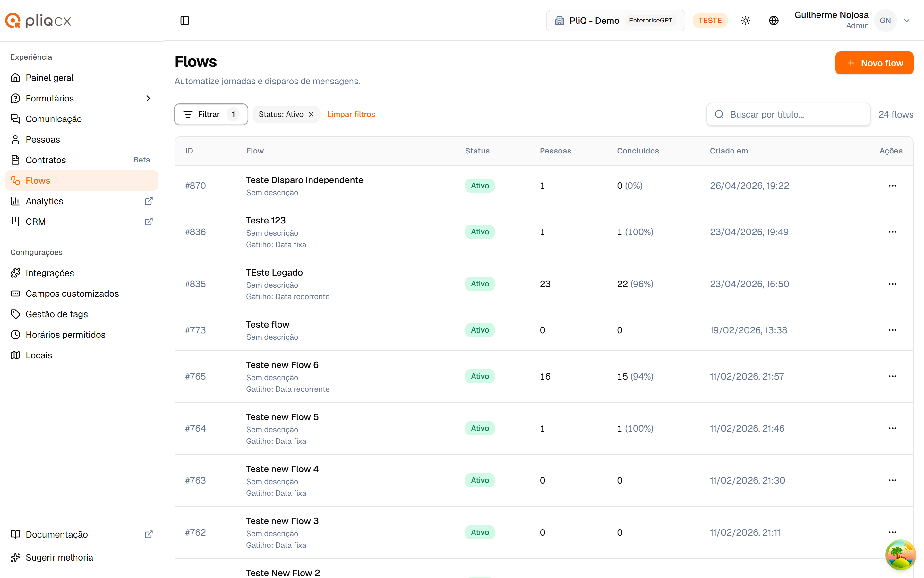Open Comunicação in the sidebar
Viewport: 924px width, 578px height.
82,119
